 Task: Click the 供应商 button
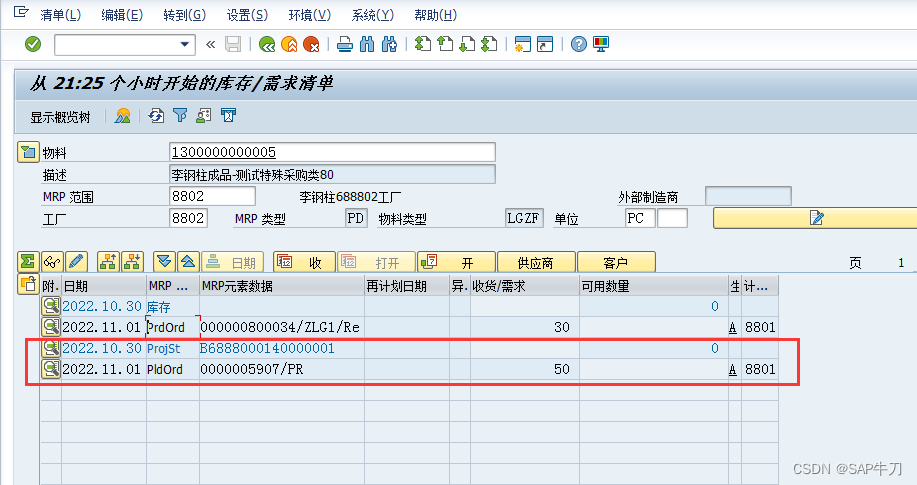536,262
